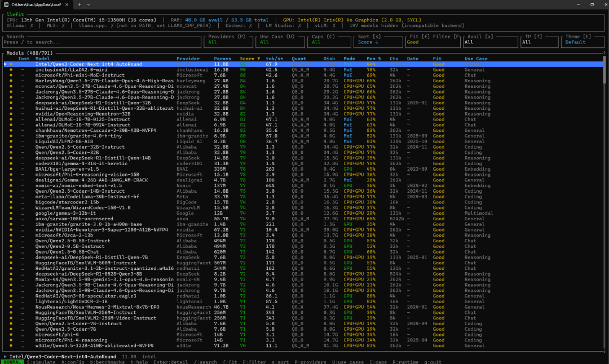Click the Params column header
This screenshot has height=364, width=609.
point(222,59)
